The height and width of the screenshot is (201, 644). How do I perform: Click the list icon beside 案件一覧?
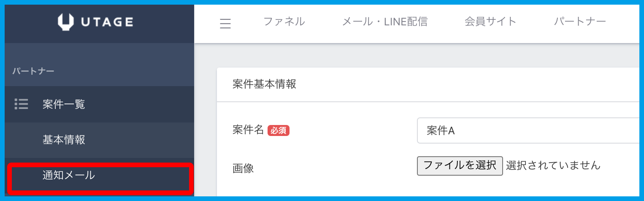coord(21,104)
